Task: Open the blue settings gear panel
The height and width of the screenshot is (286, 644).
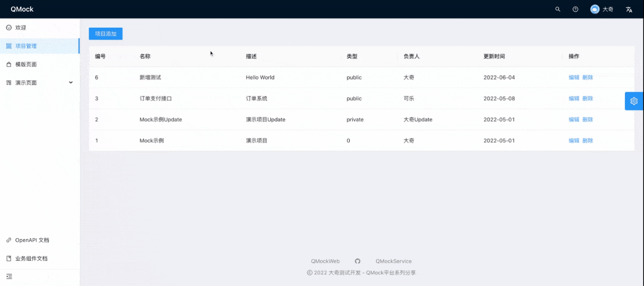Action: pyautogui.click(x=634, y=101)
